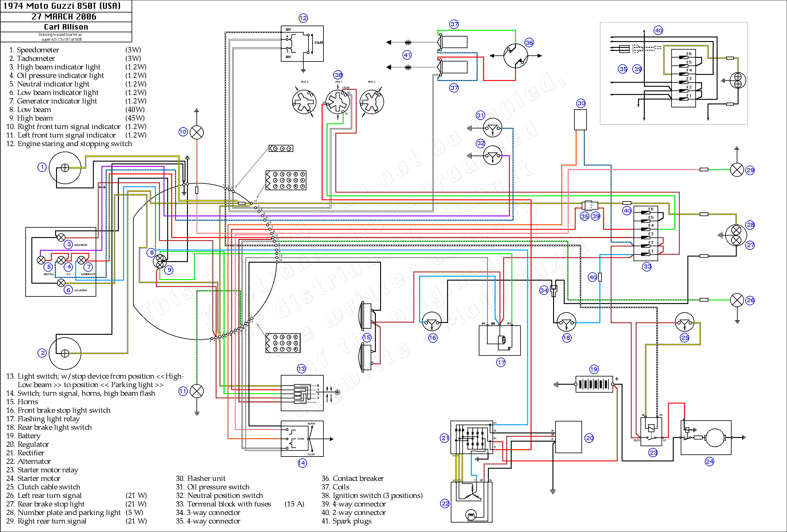Click the ignition switch POS. 0 diagram
The image size is (787, 532).
[304, 102]
